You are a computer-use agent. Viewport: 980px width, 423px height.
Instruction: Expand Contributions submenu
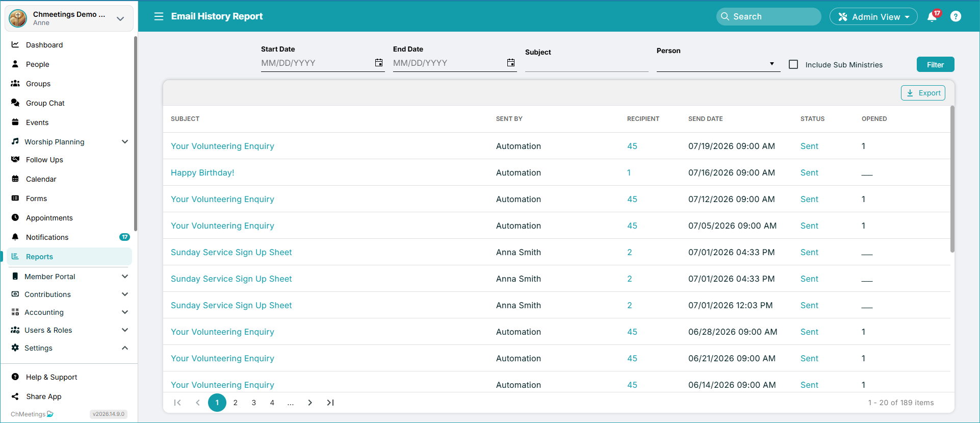click(x=125, y=294)
